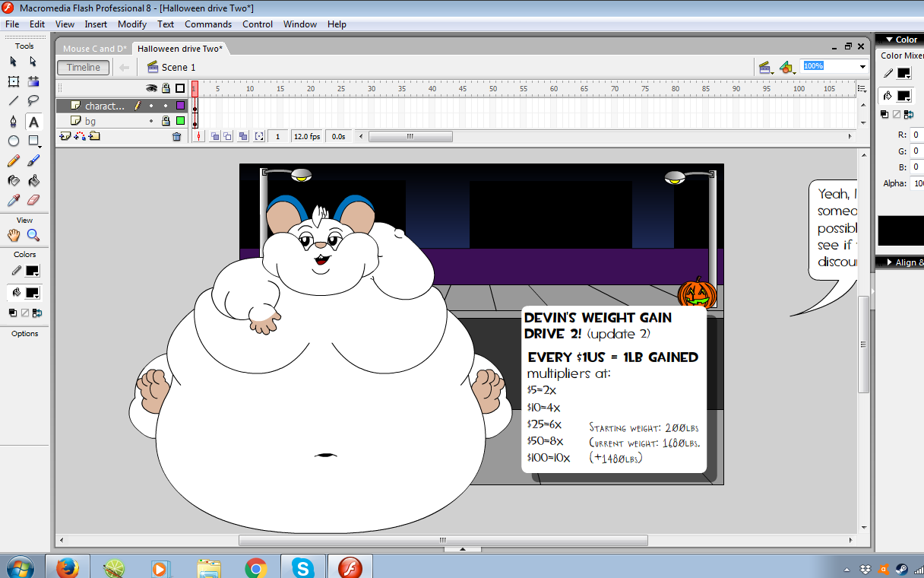Open Color Mixer fill color swatch

(904, 96)
